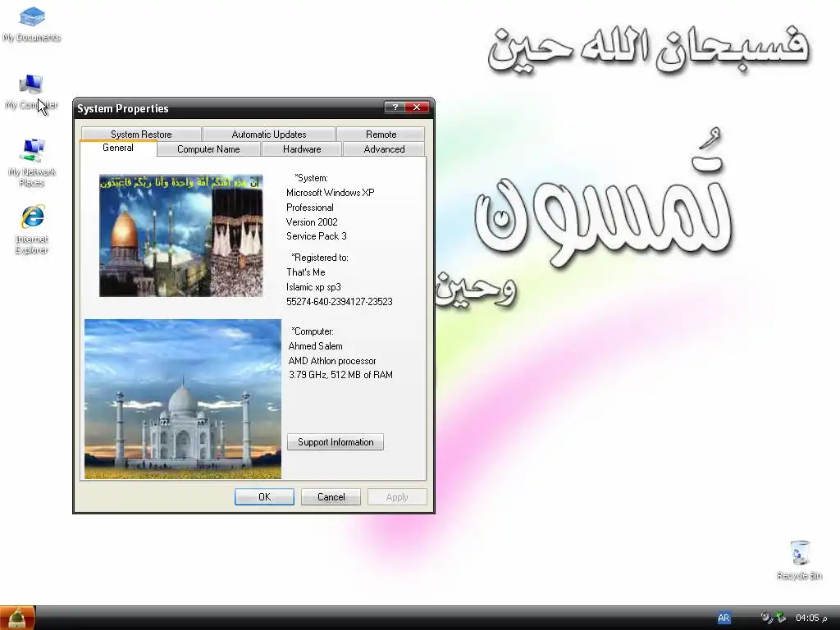
Task: Click the Taj Mahal picture
Action: point(183,399)
